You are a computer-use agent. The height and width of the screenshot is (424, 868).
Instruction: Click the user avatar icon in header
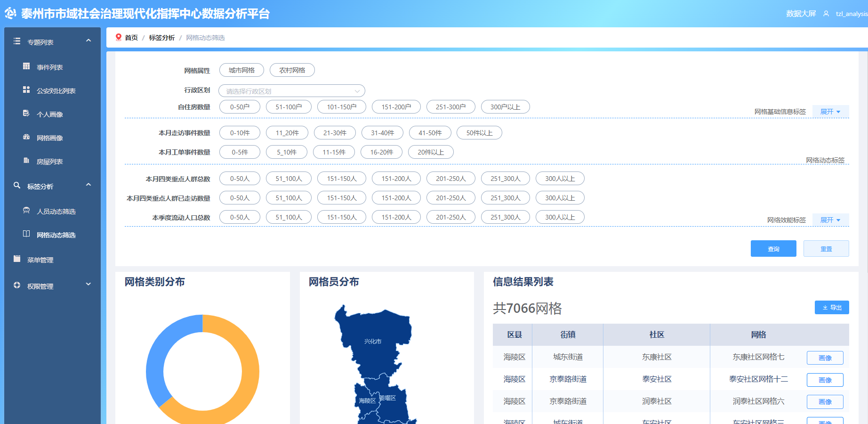tap(826, 14)
